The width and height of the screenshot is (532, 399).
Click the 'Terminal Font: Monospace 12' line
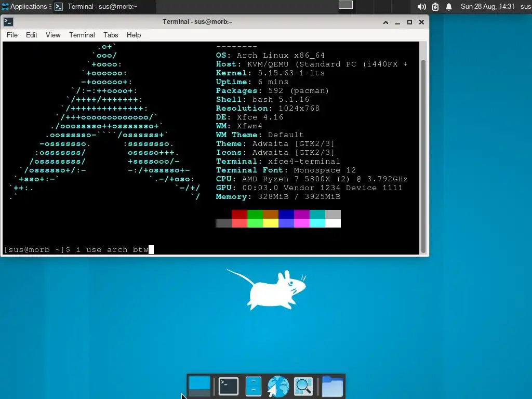coord(286,170)
